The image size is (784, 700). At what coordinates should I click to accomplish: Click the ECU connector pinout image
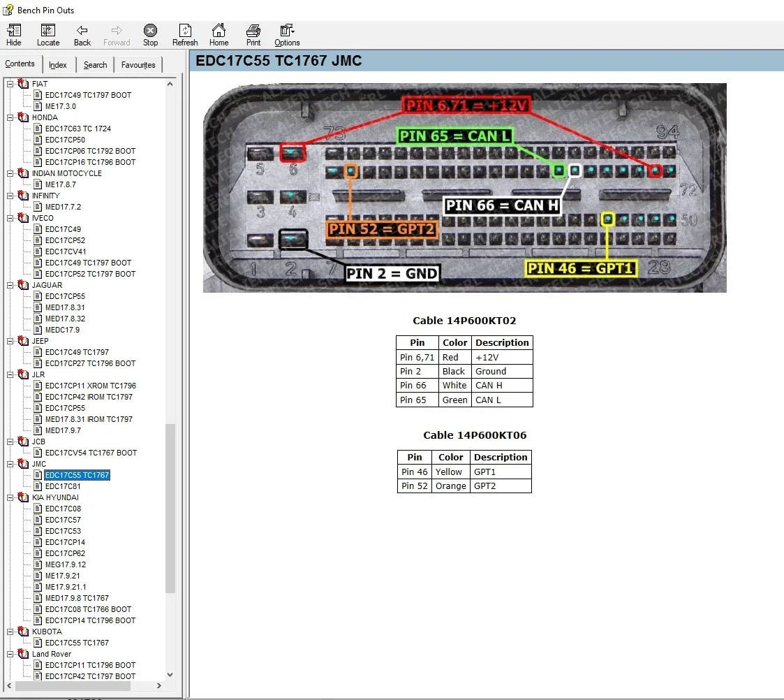[464, 188]
